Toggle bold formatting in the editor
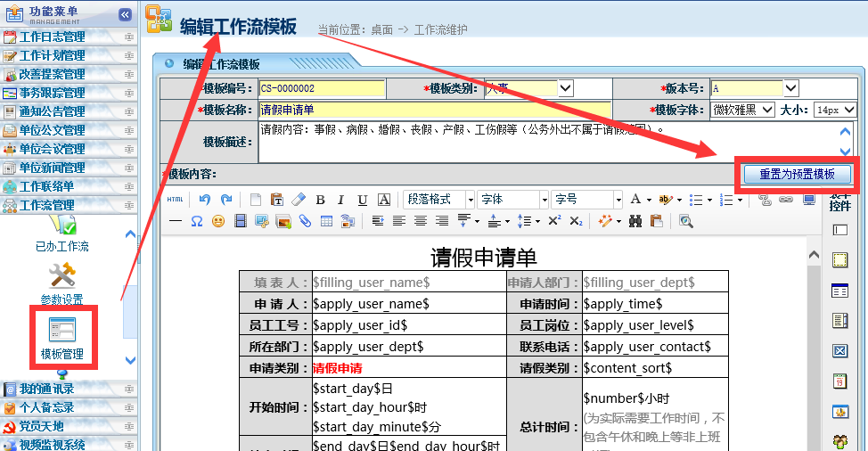The image size is (868, 451). (x=320, y=200)
